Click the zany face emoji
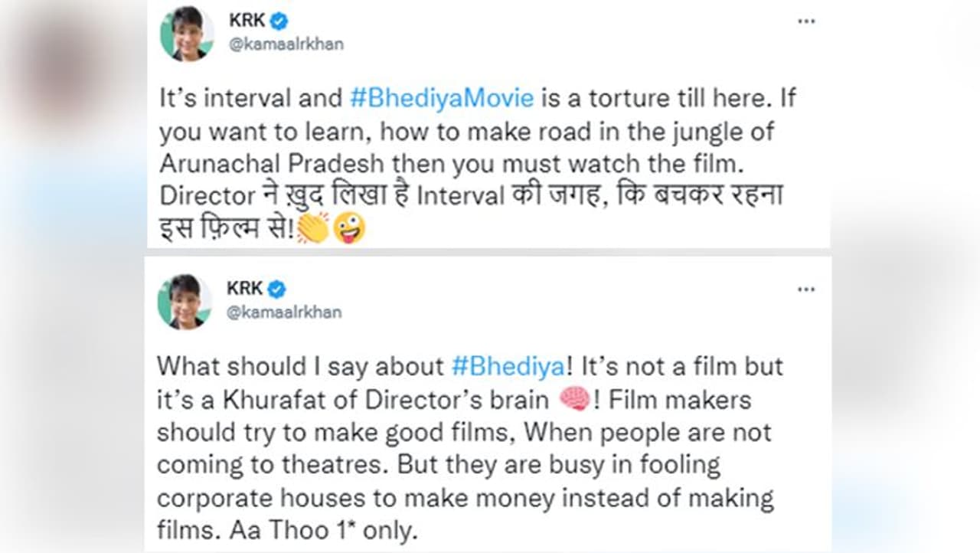Image resolution: width=980 pixels, height=553 pixels. pos(348,228)
